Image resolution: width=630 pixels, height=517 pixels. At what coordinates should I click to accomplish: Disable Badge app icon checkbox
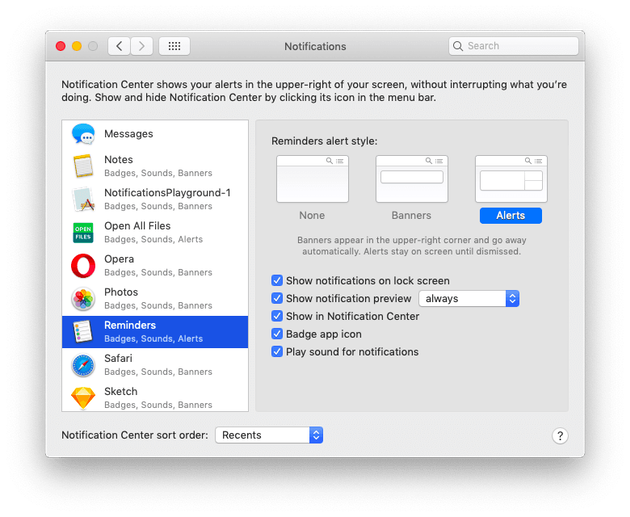click(x=277, y=334)
